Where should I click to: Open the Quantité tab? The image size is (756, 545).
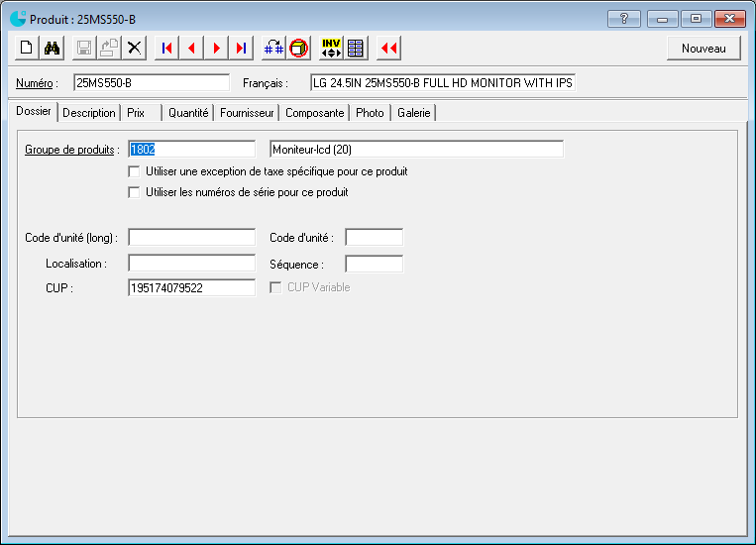coord(188,113)
